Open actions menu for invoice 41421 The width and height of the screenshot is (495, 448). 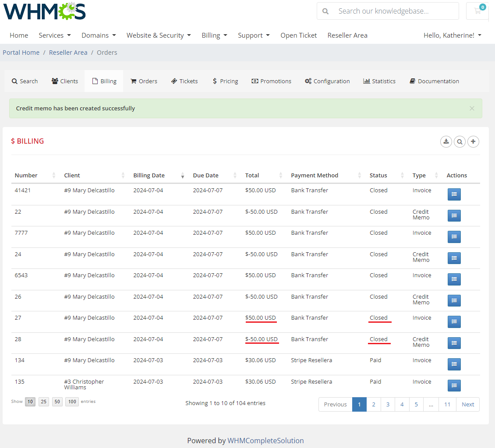(454, 194)
